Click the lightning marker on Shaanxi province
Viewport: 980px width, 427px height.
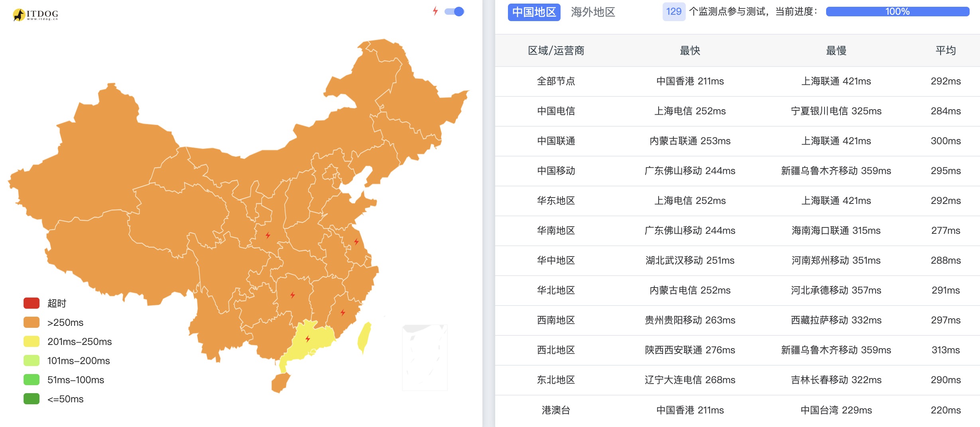pos(268,235)
